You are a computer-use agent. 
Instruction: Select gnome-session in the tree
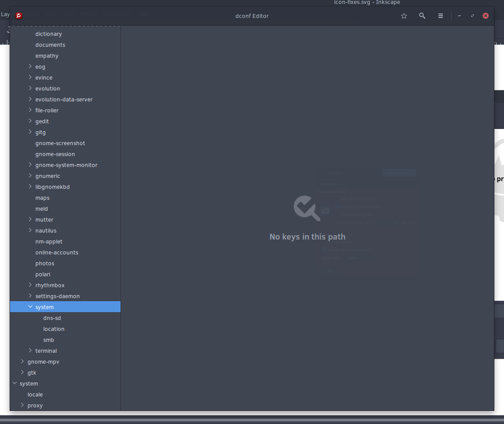click(x=55, y=154)
